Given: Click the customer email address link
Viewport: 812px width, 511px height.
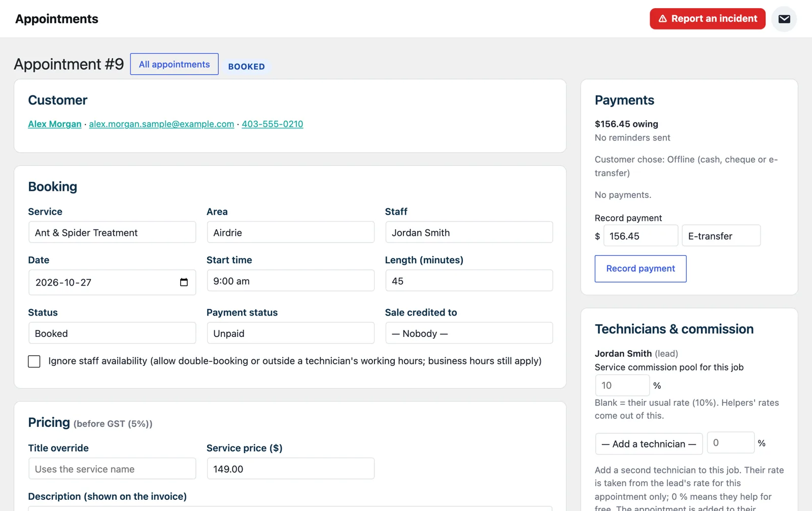Looking at the screenshot, I should (161, 124).
